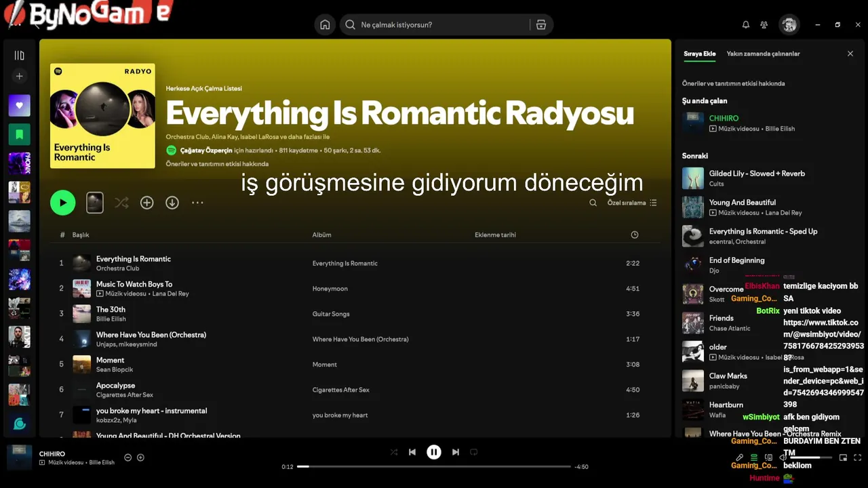Skip to next track

[456, 452]
